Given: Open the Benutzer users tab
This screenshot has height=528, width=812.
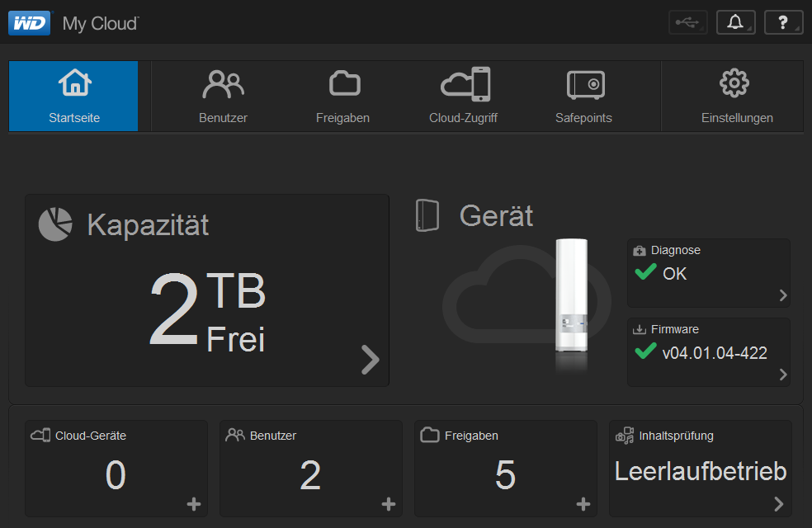Looking at the screenshot, I should coord(223,96).
